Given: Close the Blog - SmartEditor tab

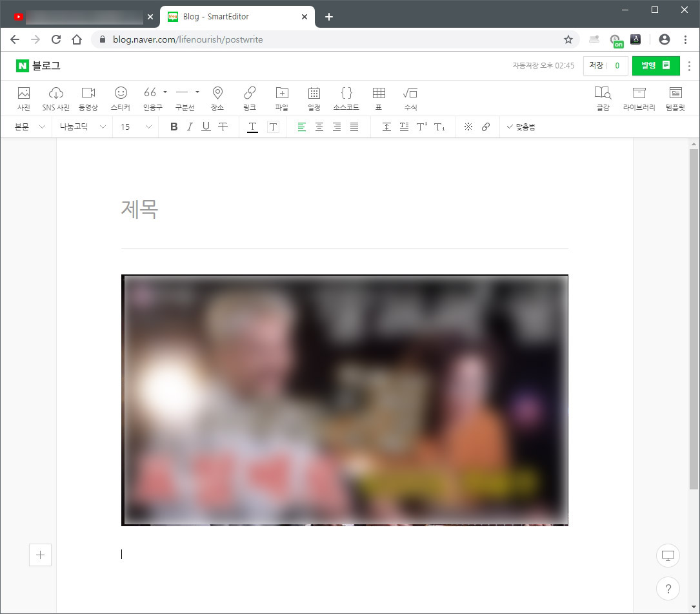Looking at the screenshot, I should click(305, 17).
